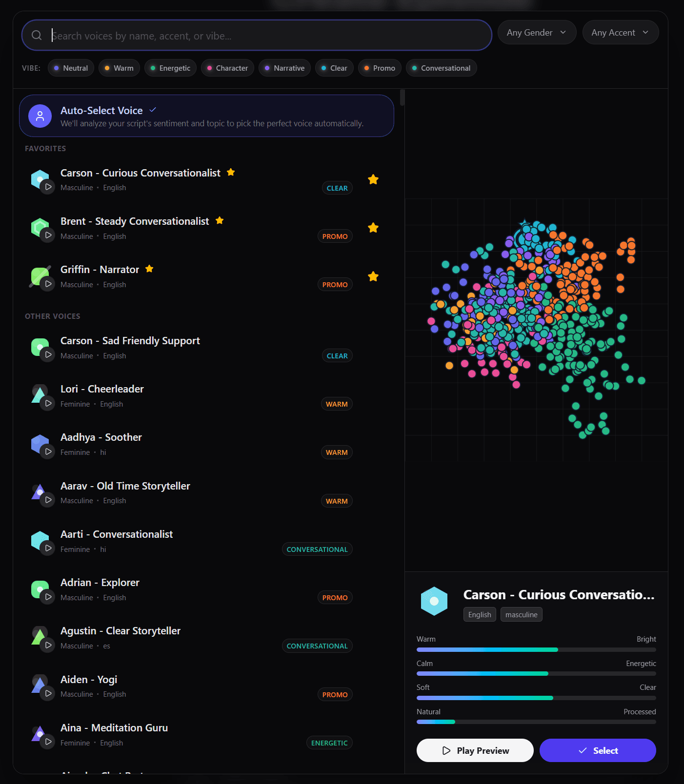Play the Aina - Meditation Guru sample
Screen dimensions: 684x784
48,742
